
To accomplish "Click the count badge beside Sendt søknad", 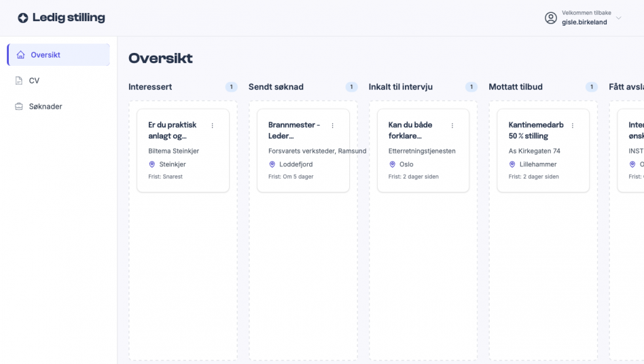I will tap(351, 87).
